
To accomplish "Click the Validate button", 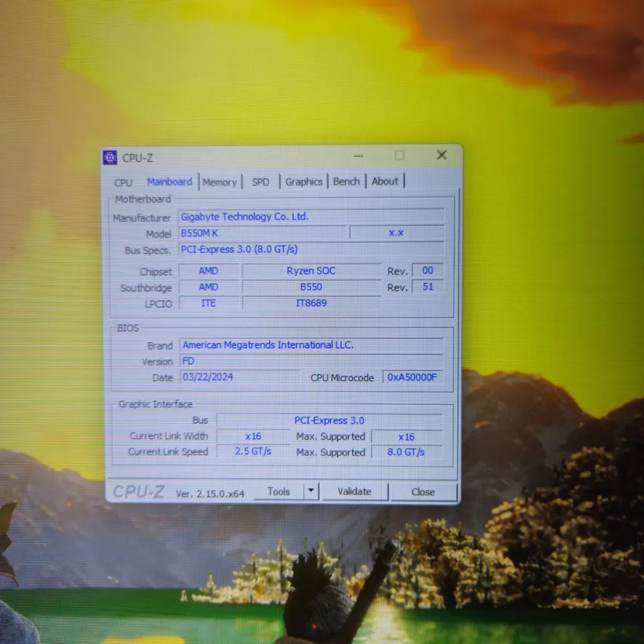I will (354, 491).
